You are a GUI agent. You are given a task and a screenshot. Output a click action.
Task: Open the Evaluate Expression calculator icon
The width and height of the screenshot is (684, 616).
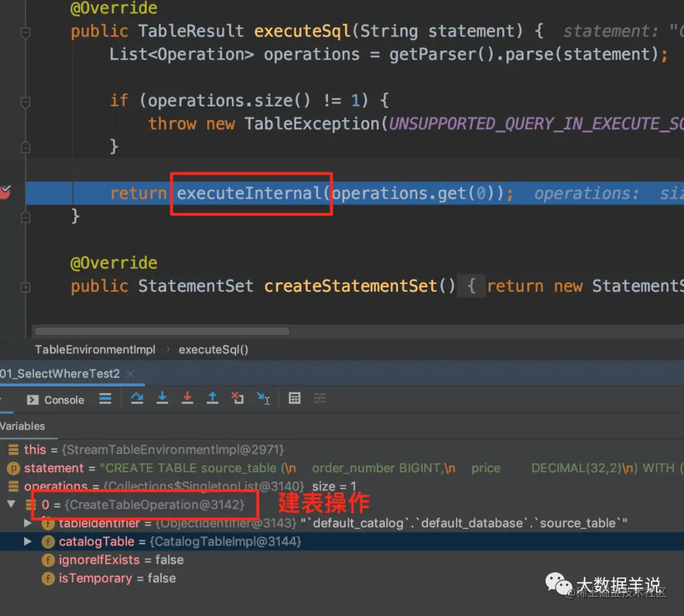click(x=294, y=398)
